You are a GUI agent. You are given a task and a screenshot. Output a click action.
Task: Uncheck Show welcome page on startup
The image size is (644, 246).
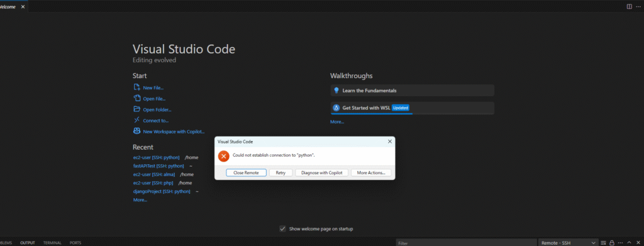282,229
